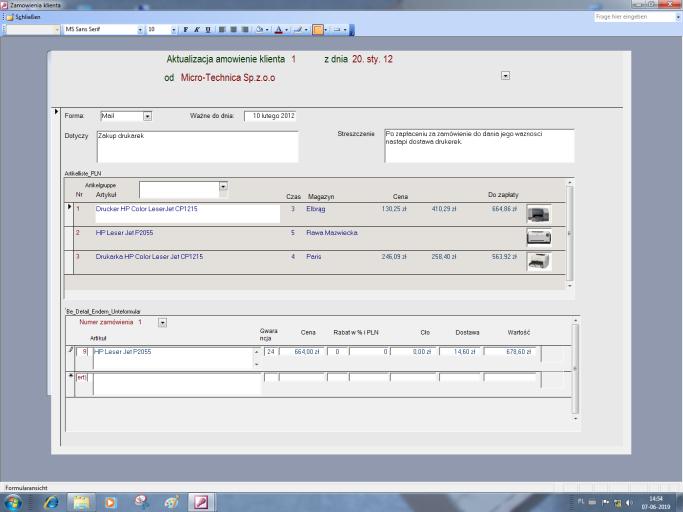Click the Dostawa field 14,60 zł
The width and height of the screenshot is (683, 512).
pyautogui.click(x=460, y=352)
